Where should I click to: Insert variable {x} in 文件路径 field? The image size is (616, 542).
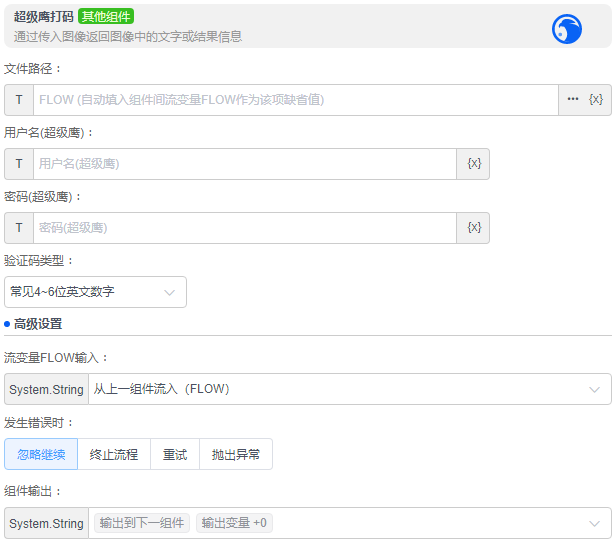click(x=596, y=99)
